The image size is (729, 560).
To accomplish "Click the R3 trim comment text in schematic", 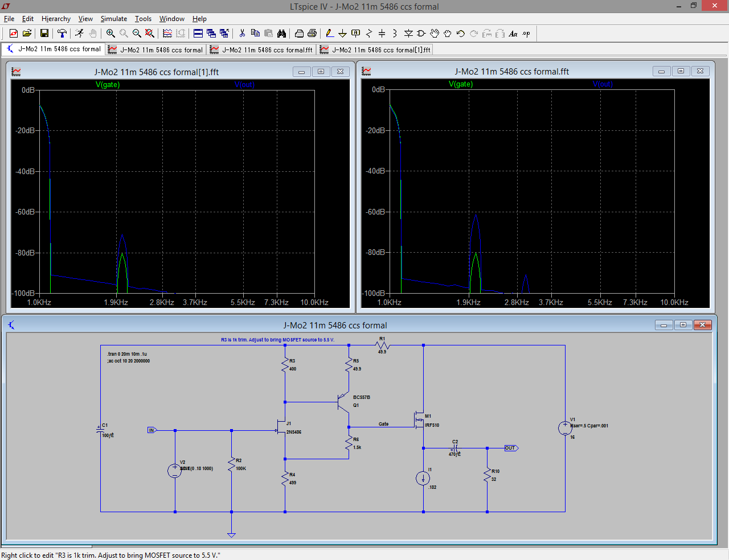I will pos(277,340).
